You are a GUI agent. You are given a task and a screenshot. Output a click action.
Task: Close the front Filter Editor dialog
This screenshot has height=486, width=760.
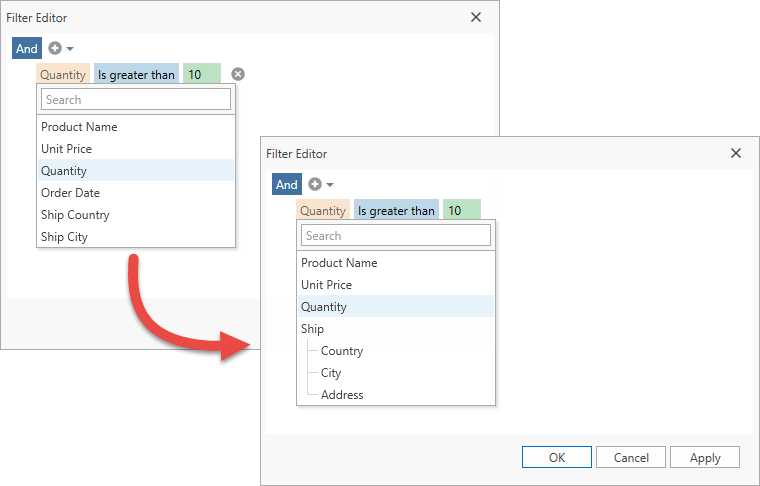[x=736, y=153]
